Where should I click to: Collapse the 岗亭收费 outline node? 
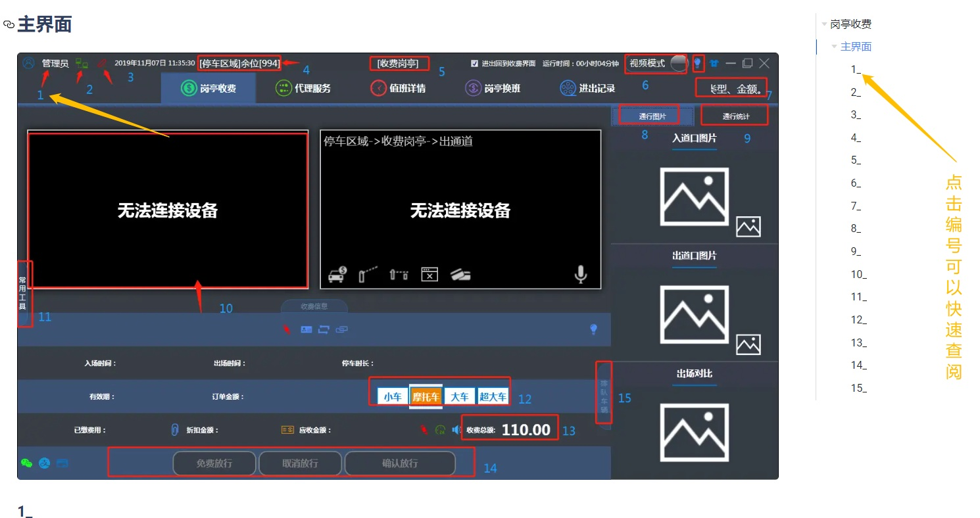coord(824,24)
